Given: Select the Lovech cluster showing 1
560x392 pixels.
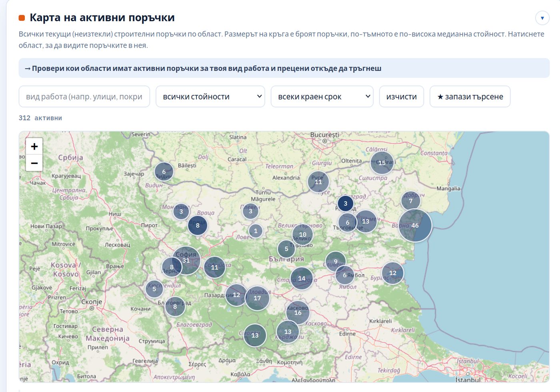Looking at the screenshot, I should [x=256, y=231].
